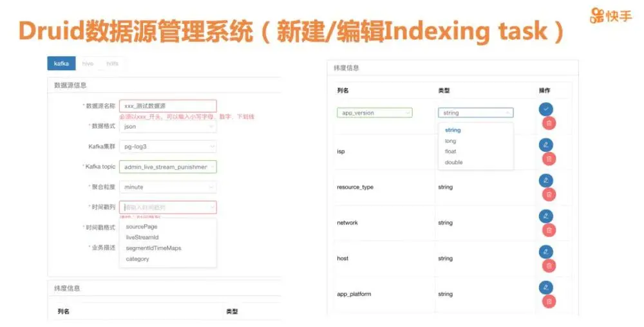This screenshot has height=327, width=644.
Task: Delete the network row
Action: click(549, 230)
